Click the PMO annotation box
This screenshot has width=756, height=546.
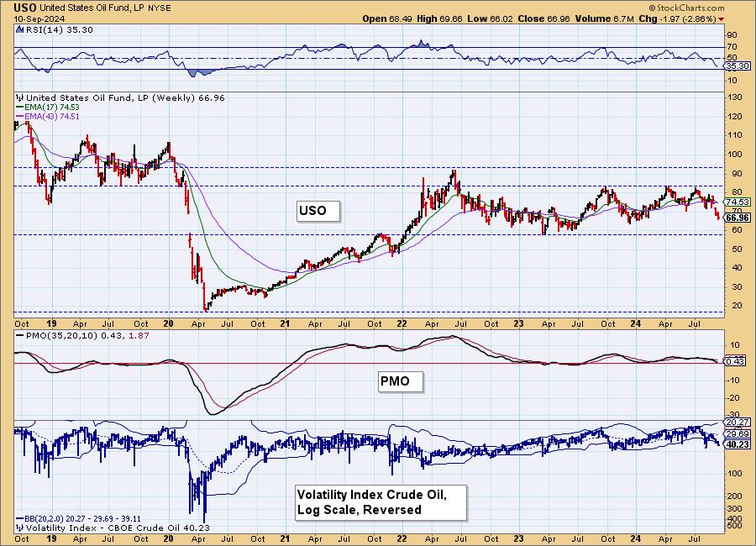coord(401,381)
